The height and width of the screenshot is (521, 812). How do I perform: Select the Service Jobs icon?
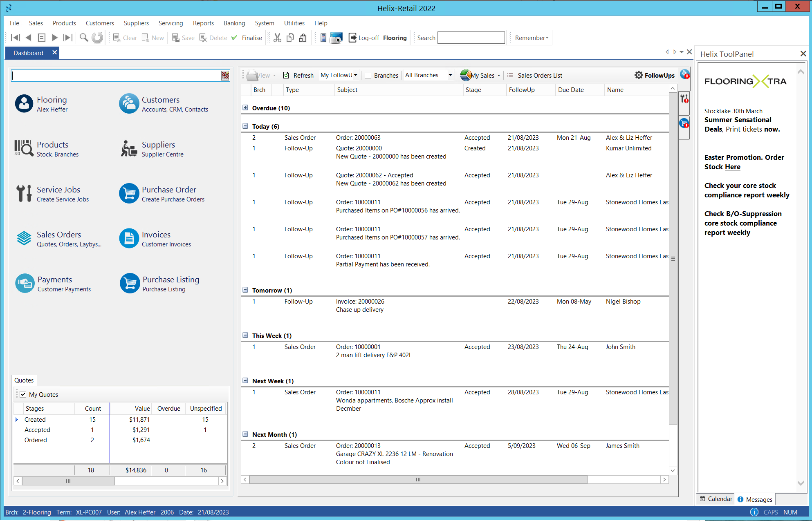tap(24, 193)
